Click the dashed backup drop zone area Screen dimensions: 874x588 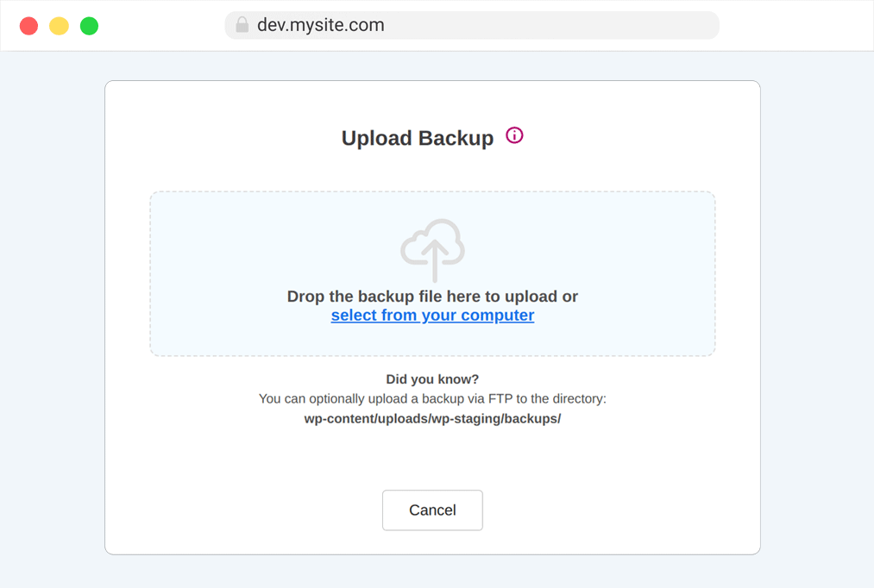point(432,274)
